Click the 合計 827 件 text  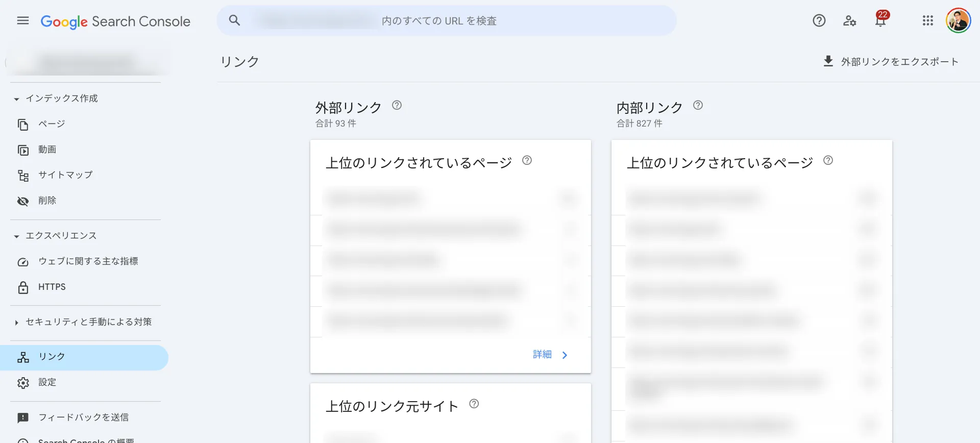(x=640, y=124)
